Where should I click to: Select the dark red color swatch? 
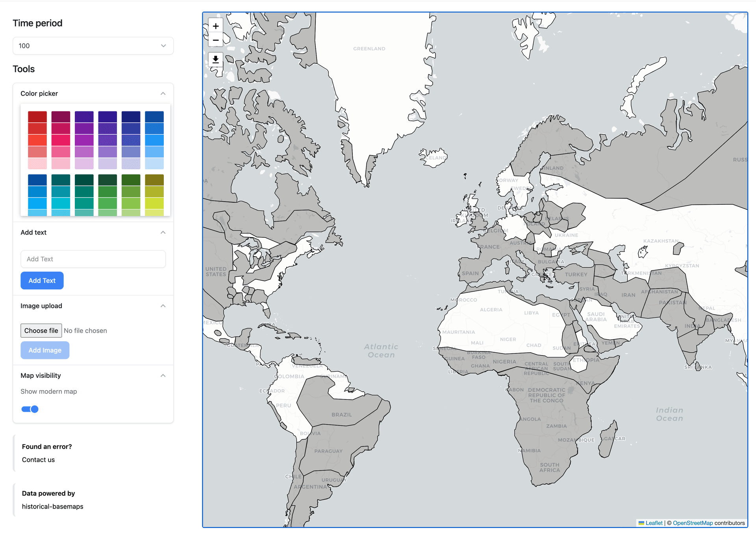click(x=37, y=116)
